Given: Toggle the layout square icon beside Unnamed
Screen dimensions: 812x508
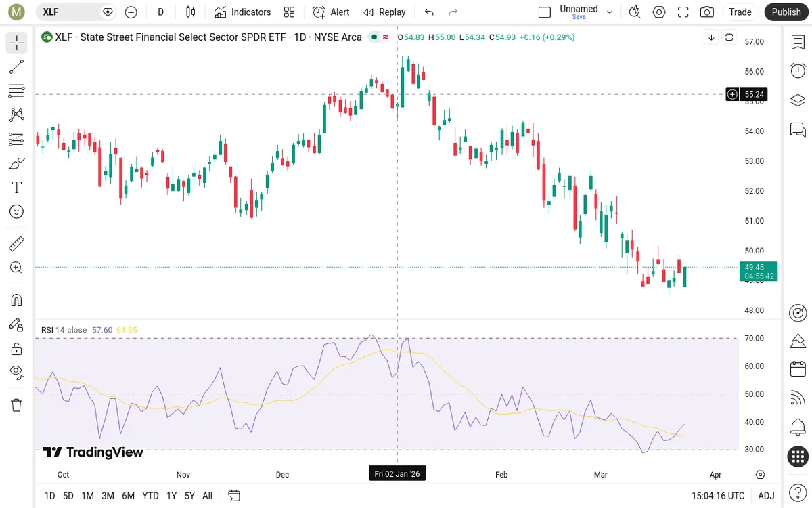Looking at the screenshot, I should pos(545,12).
